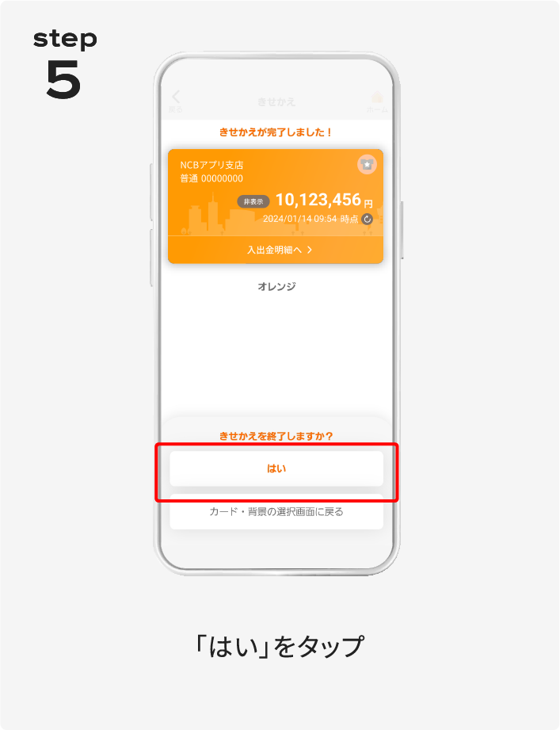Click the step 5 heading
Viewport: 560px width, 730px height.
pos(65,64)
